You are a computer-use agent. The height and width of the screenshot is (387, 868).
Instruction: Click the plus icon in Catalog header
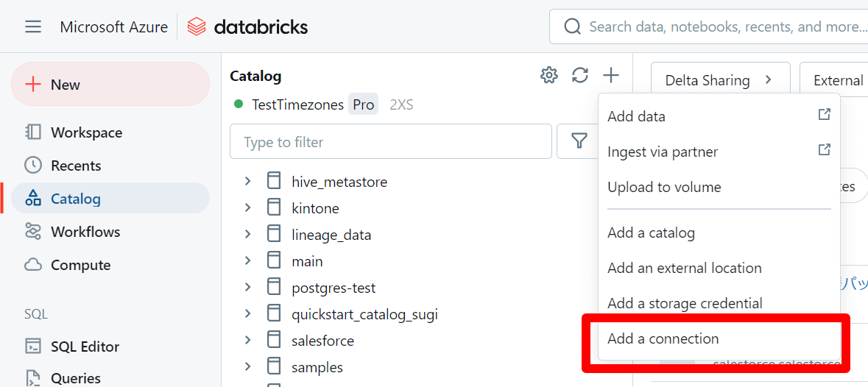pyautogui.click(x=610, y=75)
